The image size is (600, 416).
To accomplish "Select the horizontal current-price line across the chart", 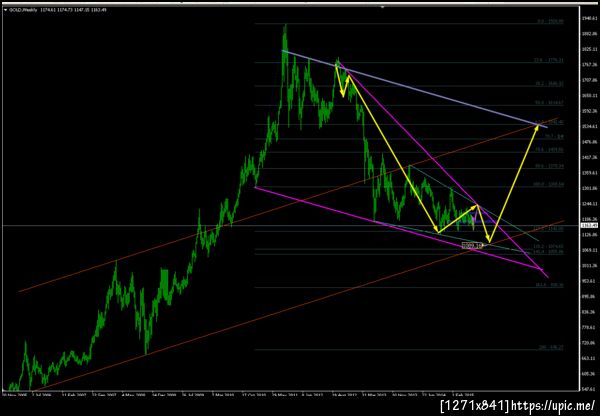I will (290, 225).
